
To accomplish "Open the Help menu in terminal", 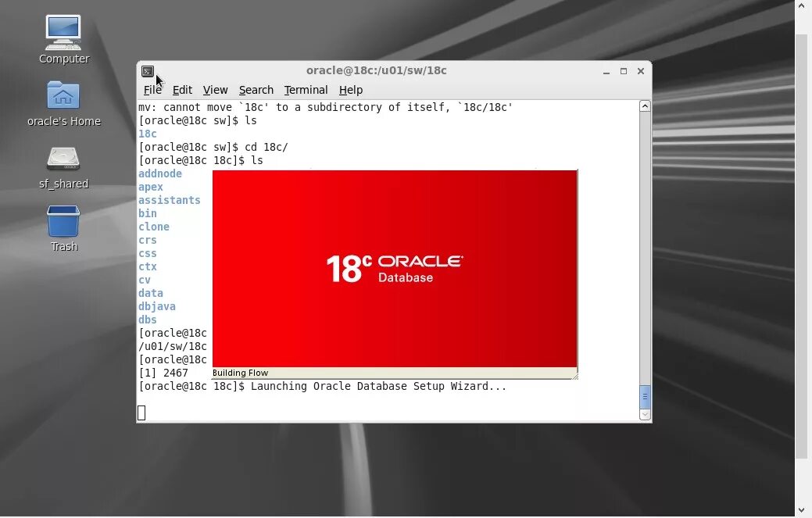I will (x=351, y=90).
